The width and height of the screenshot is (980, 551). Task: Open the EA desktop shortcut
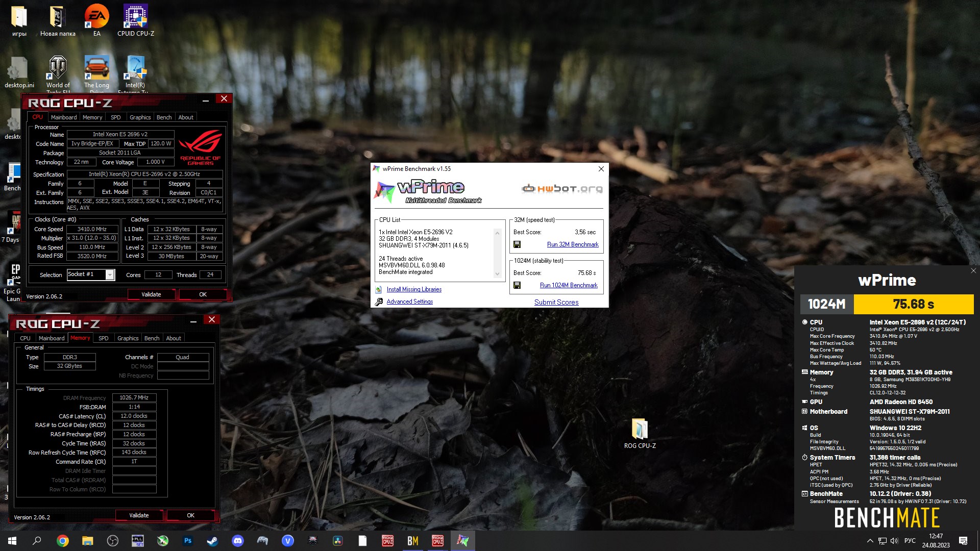click(x=97, y=20)
